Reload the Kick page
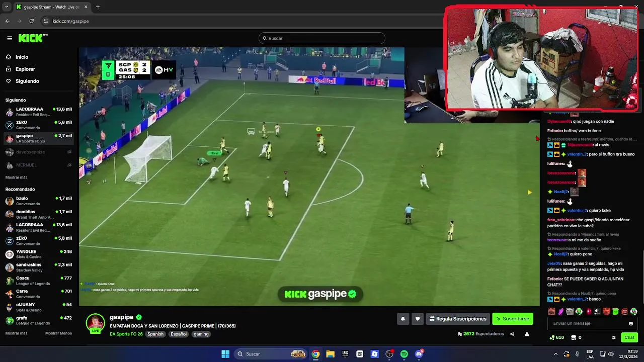 pos(31,21)
